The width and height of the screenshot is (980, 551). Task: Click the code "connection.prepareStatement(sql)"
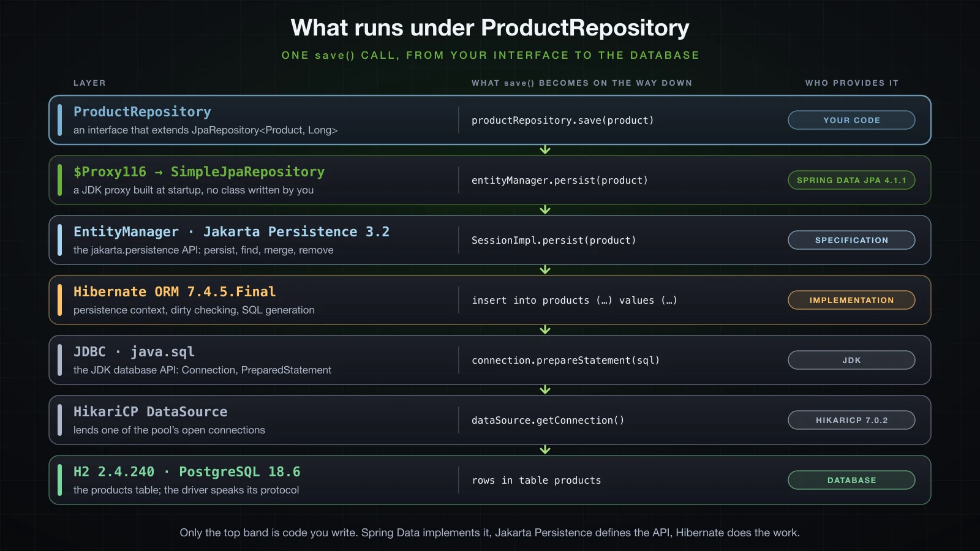click(x=565, y=360)
